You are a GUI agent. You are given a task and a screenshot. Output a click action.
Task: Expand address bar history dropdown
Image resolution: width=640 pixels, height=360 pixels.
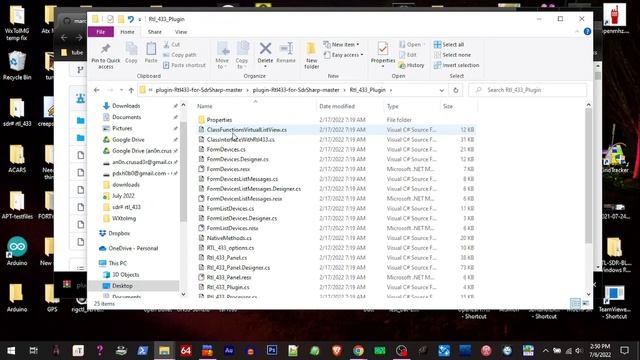(x=442, y=90)
